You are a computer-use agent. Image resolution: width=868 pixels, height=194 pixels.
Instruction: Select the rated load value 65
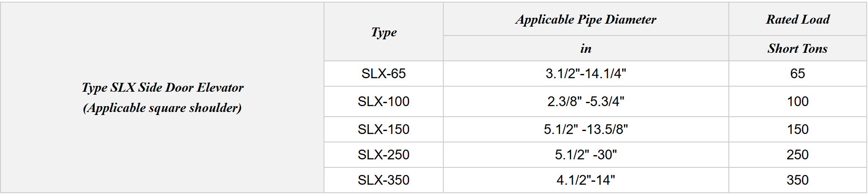[x=797, y=74]
